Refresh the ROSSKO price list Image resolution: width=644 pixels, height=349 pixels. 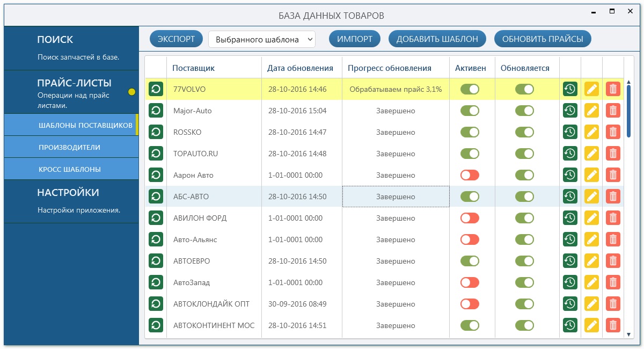coord(156,132)
